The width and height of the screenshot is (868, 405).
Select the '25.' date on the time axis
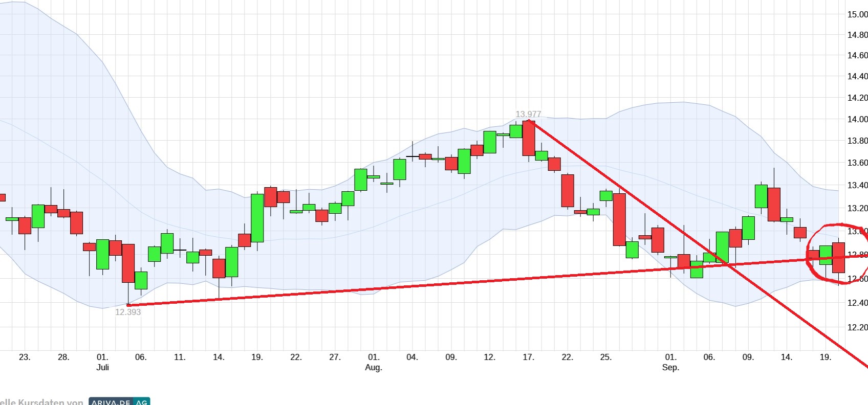pos(605,357)
